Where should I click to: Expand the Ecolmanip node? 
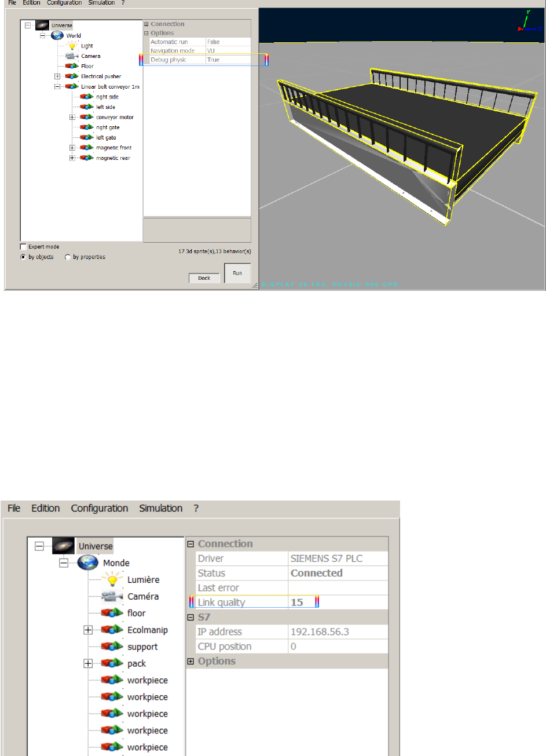[x=88, y=630]
